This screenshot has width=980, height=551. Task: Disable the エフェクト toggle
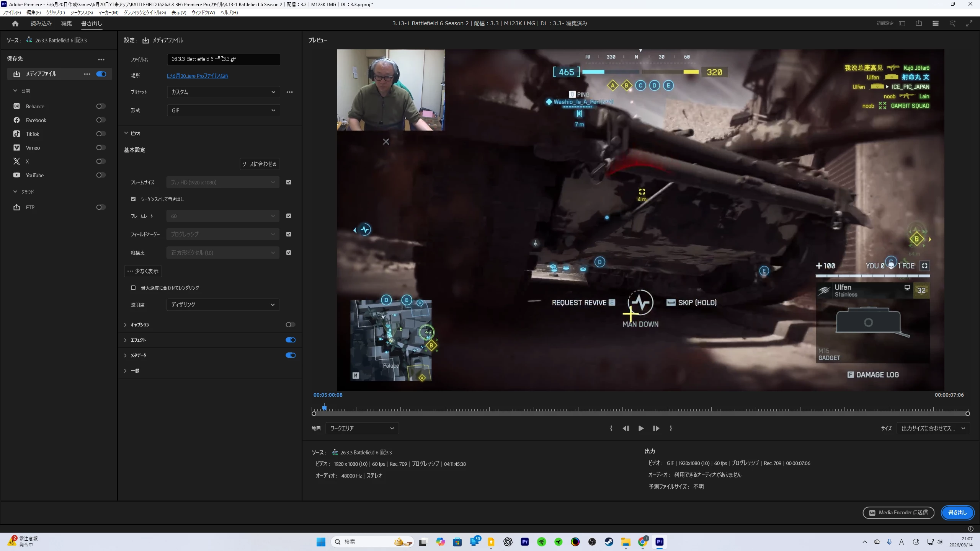[x=291, y=340]
